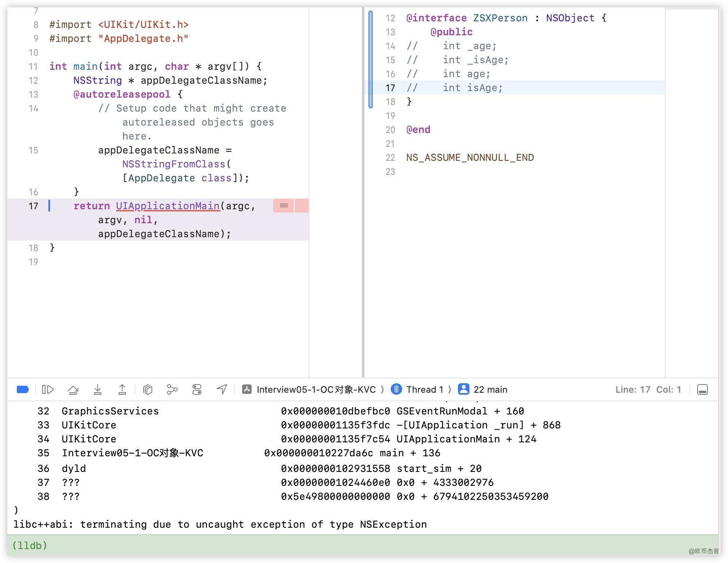
Task: Click the Step Into icon
Action: [98, 389]
